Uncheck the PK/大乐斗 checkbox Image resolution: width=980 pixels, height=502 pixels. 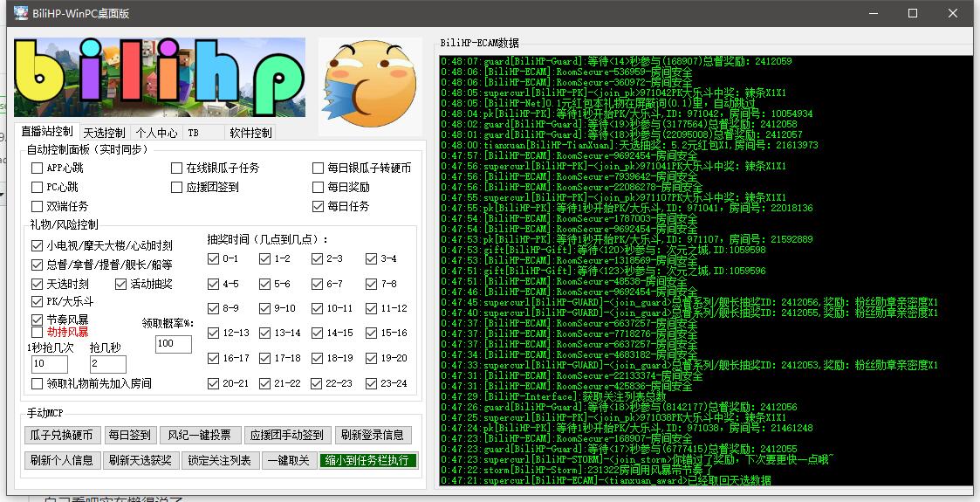pos(37,301)
